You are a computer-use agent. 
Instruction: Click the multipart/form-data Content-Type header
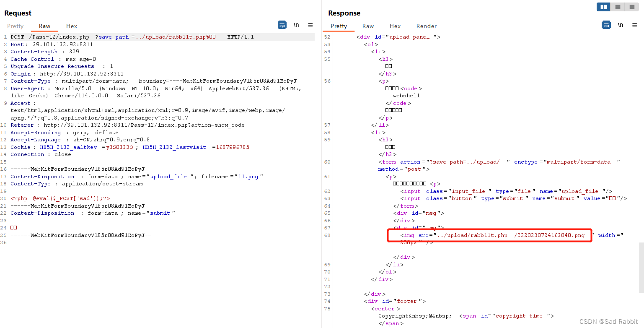coord(154,81)
